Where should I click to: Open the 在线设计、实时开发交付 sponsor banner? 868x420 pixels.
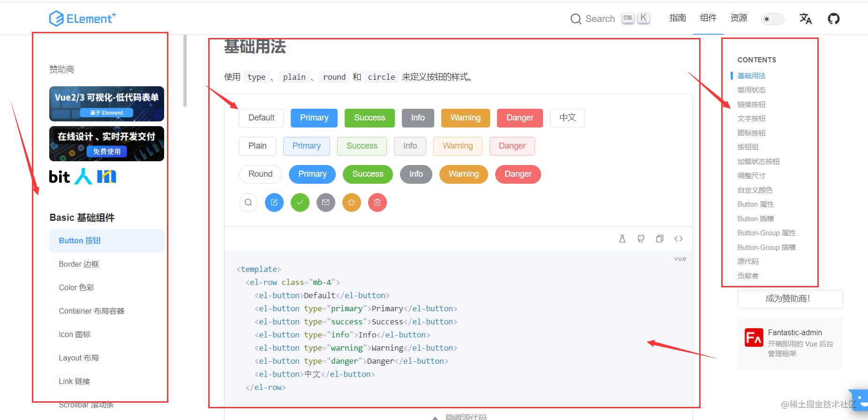[106, 143]
